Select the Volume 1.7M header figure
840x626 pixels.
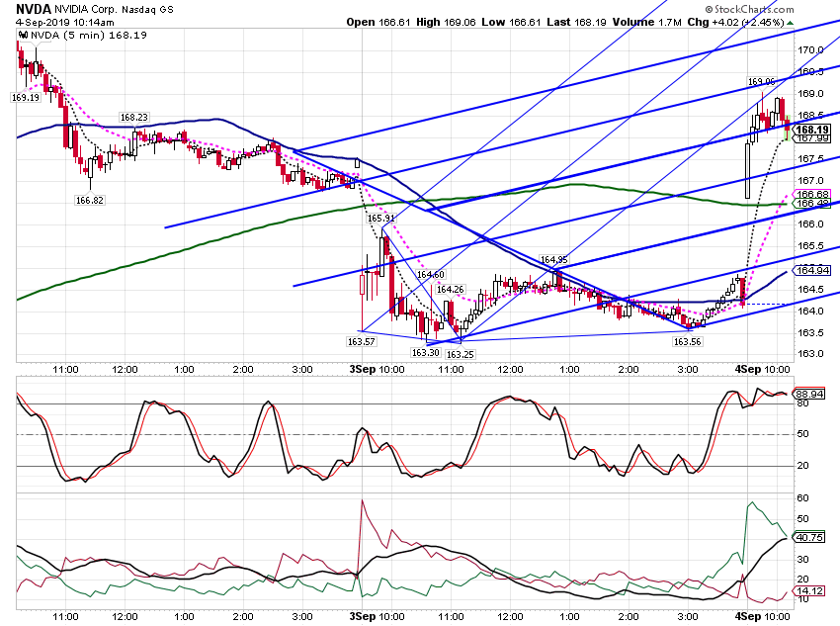click(x=647, y=22)
